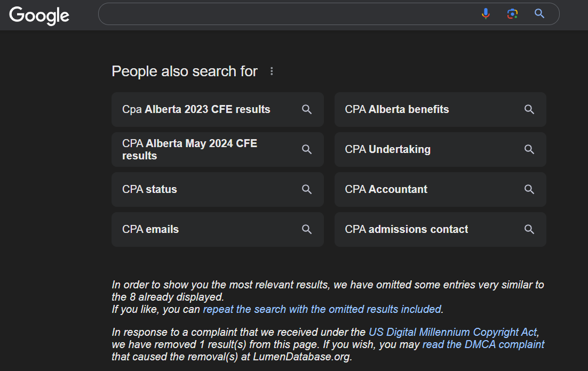This screenshot has height=371, width=588.
Task: Follow 'repeat the search with the omitted results included' link
Action: tap(322, 309)
